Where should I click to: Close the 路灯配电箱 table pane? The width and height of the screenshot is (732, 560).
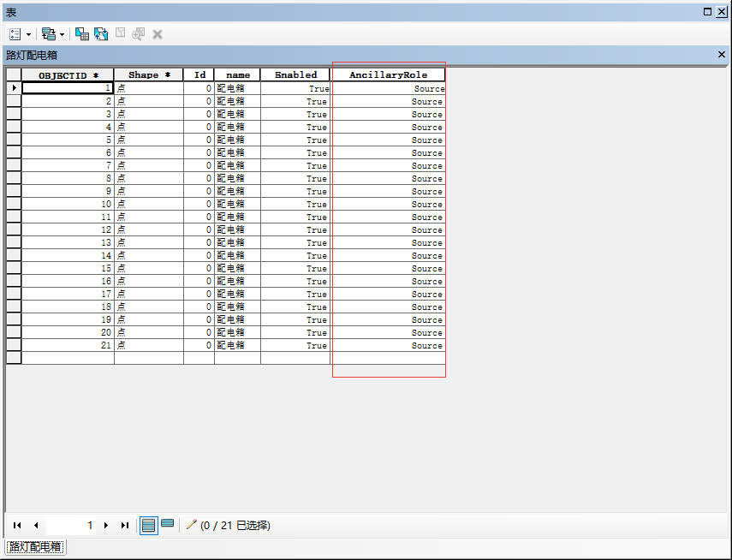click(721, 55)
